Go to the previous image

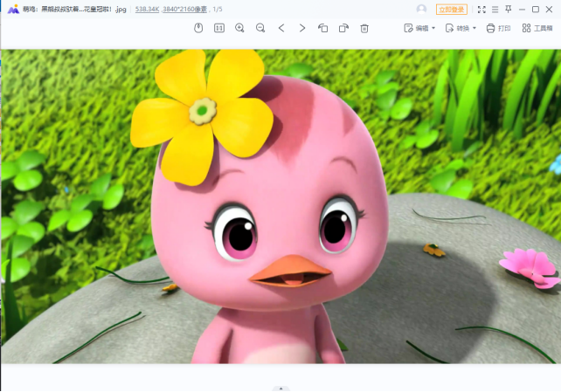click(281, 28)
